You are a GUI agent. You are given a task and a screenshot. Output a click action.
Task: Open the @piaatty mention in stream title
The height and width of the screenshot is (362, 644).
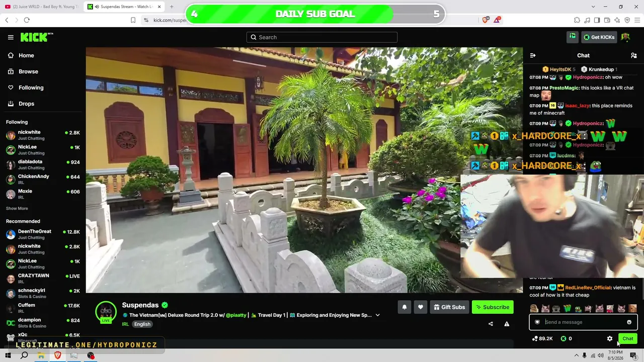pos(236,315)
